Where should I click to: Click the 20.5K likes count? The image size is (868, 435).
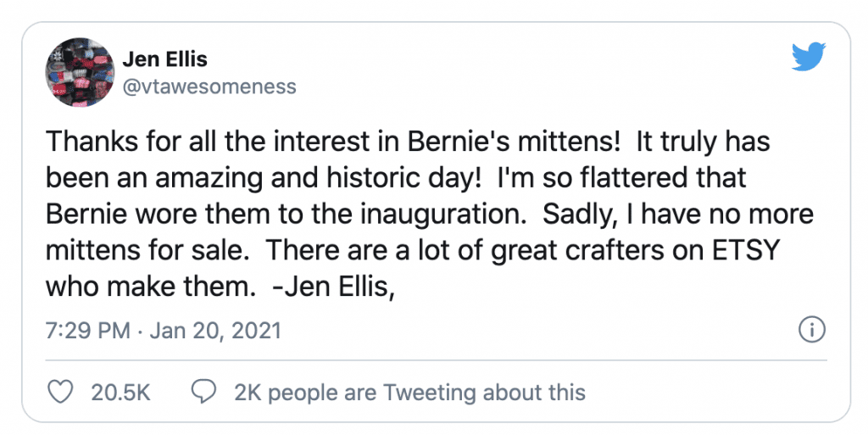[x=121, y=393]
